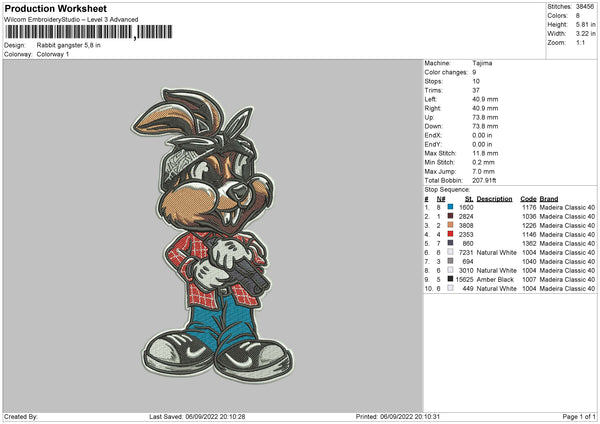Viewport: 600px width, 424px height.
Task: Click the 'N#' column header
Action: (x=441, y=199)
